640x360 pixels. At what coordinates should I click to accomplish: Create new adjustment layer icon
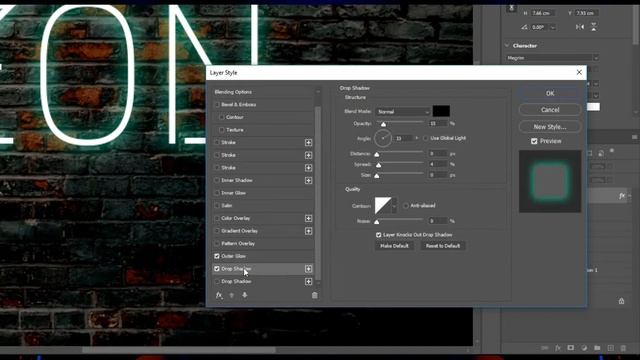(x=584, y=348)
